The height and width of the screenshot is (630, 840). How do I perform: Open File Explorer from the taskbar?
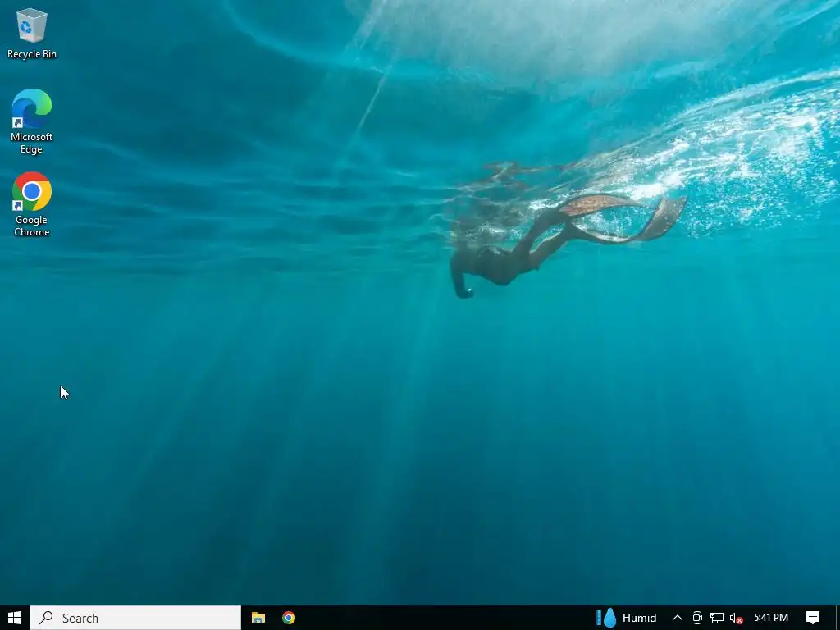click(258, 618)
